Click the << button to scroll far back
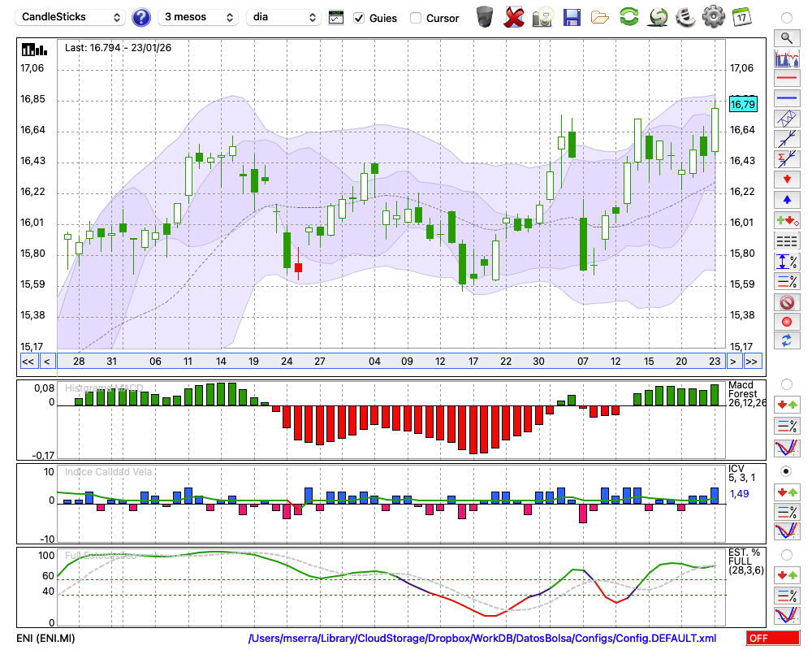This screenshot has height=650, width=812. (28, 362)
